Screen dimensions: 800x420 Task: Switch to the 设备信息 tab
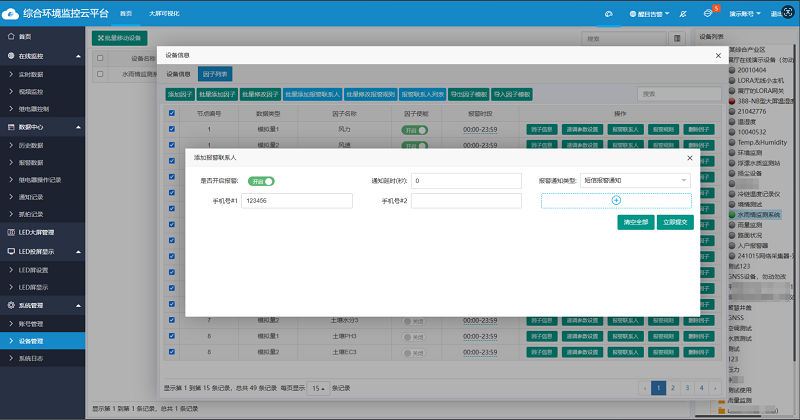click(x=178, y=74)
